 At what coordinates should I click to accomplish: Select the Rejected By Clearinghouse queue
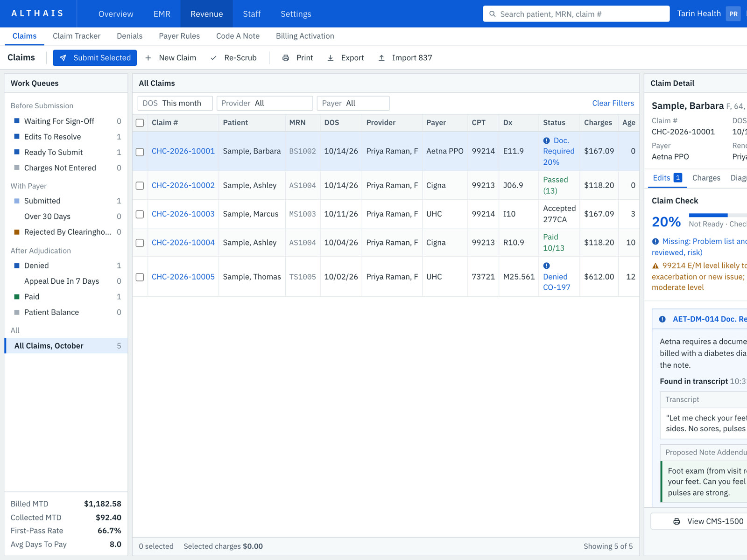coord(66,232)
